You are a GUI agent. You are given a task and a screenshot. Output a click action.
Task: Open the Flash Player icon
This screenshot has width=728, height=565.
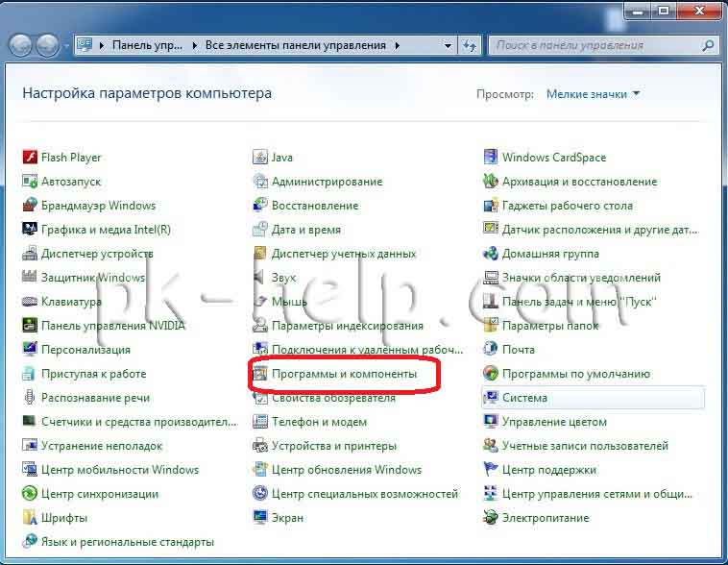30,157
